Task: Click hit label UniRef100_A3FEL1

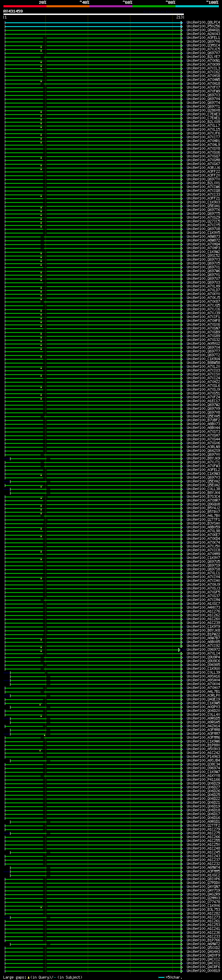Action: (198, 38)
